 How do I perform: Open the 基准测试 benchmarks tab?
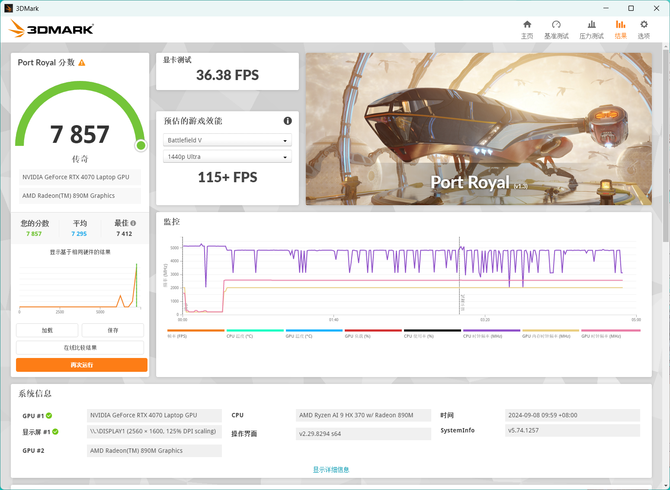tap(556, 29)
